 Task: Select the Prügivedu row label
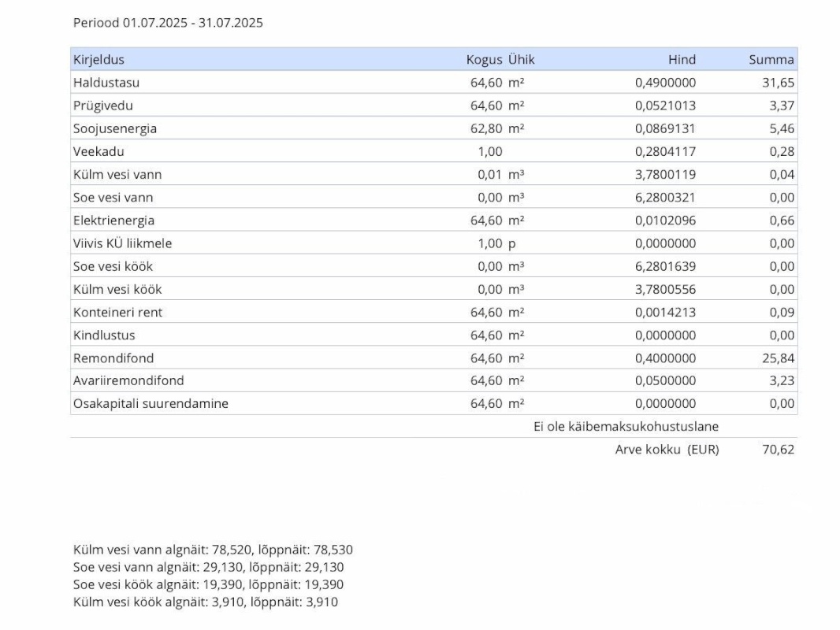104,106
